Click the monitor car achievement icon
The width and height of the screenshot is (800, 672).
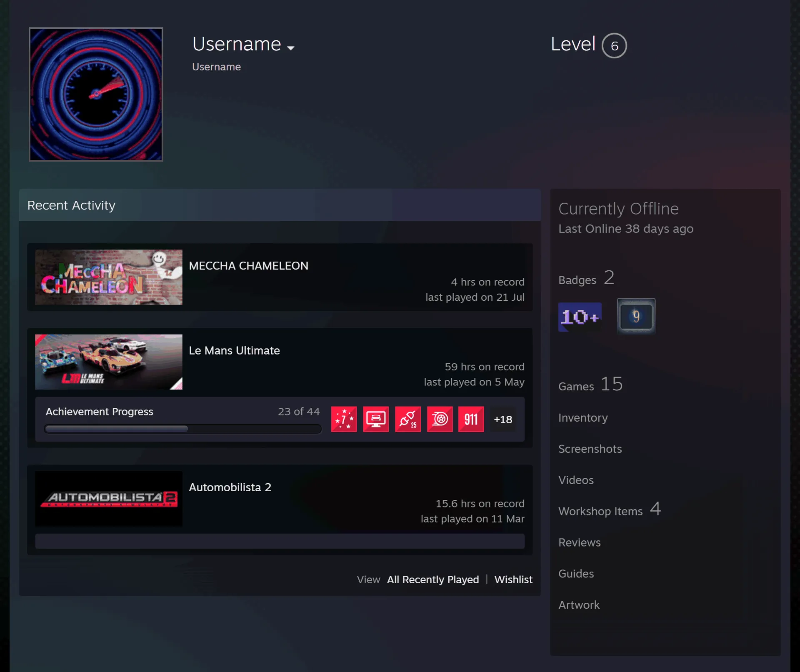(x=376, y=419)
